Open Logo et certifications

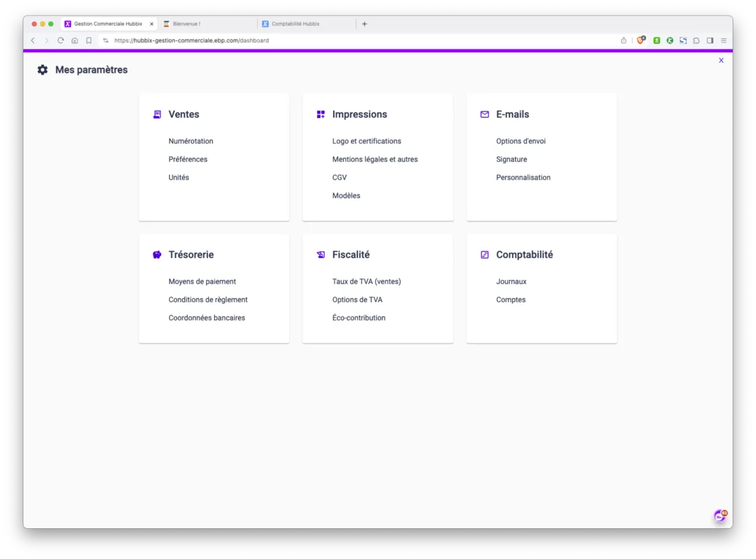(x=367, y=141)
